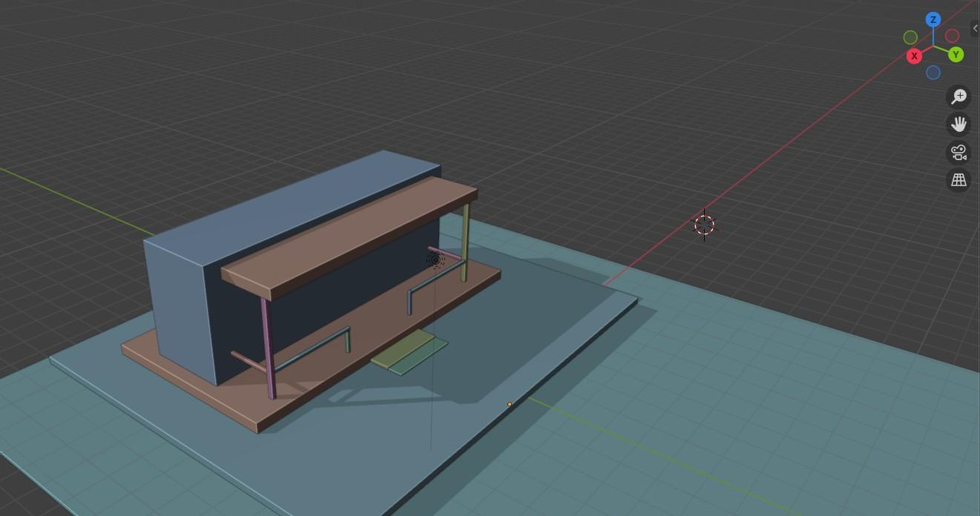Screen dimensions: 980x516
Task: Select the blue-gray building box
Action: click(178, 304)
